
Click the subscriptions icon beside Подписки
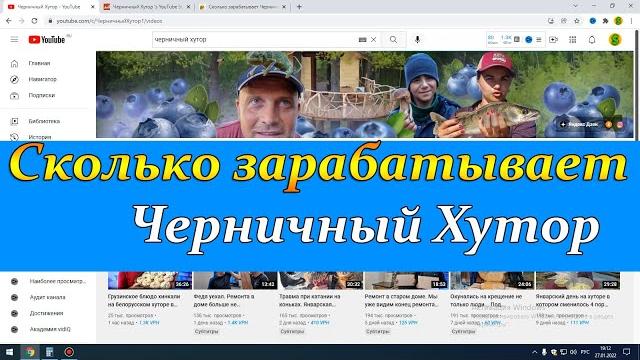point(14,96)
